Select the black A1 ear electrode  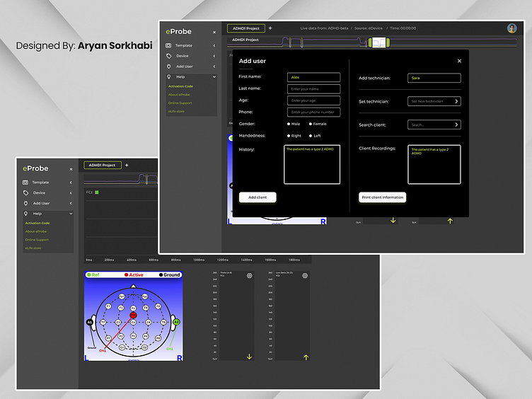pos(90,322)
